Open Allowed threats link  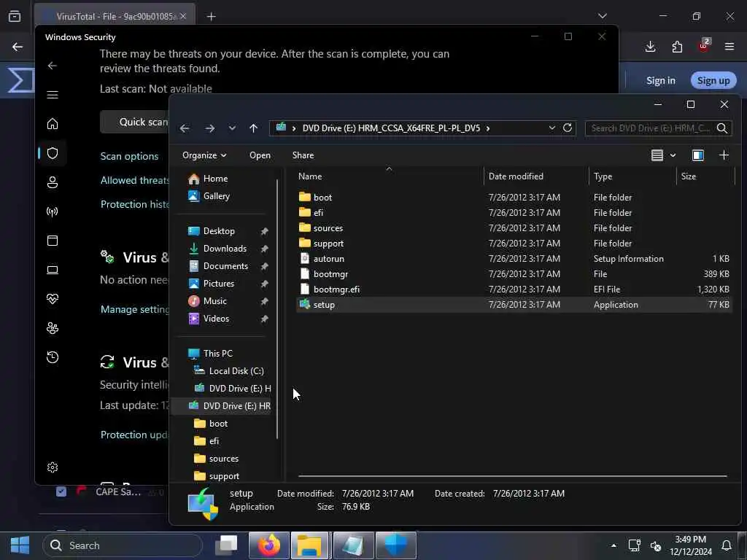point(135,181)
